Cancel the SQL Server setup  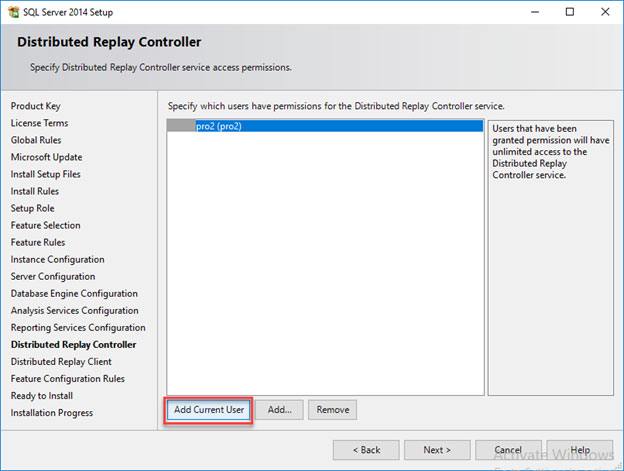tap(508, 450)
